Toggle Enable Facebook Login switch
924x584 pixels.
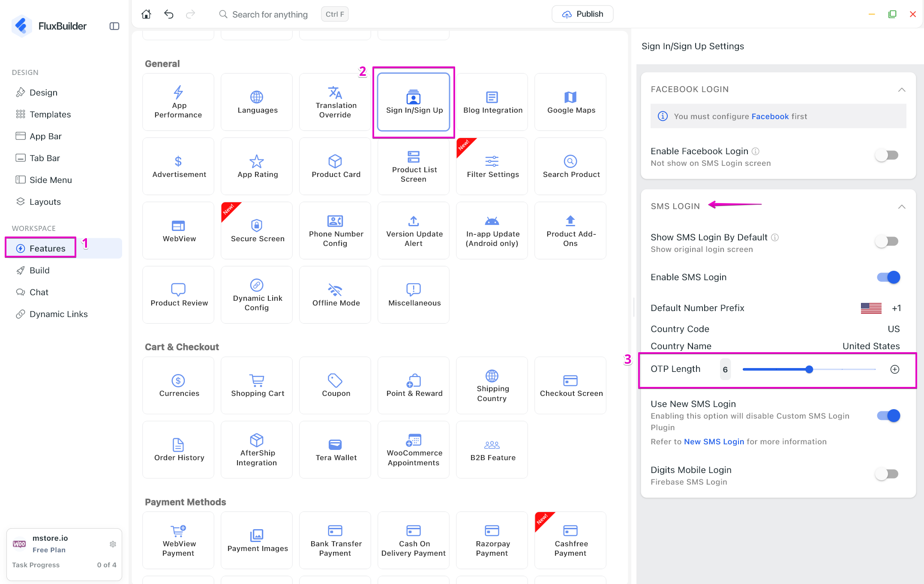(x=887, y=155)
